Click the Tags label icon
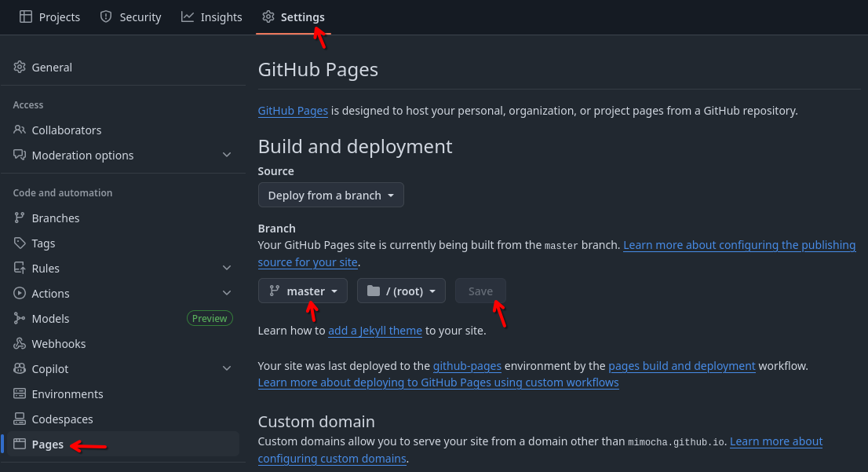 tap(20, 243)
